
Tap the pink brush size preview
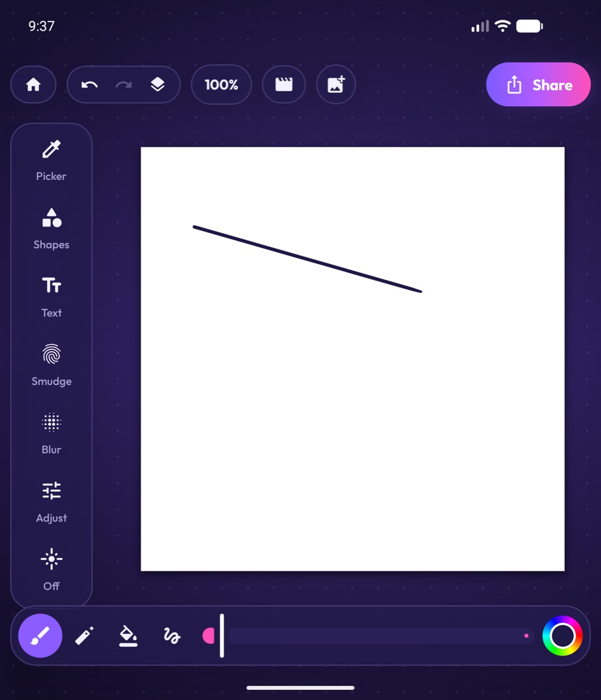209,636
